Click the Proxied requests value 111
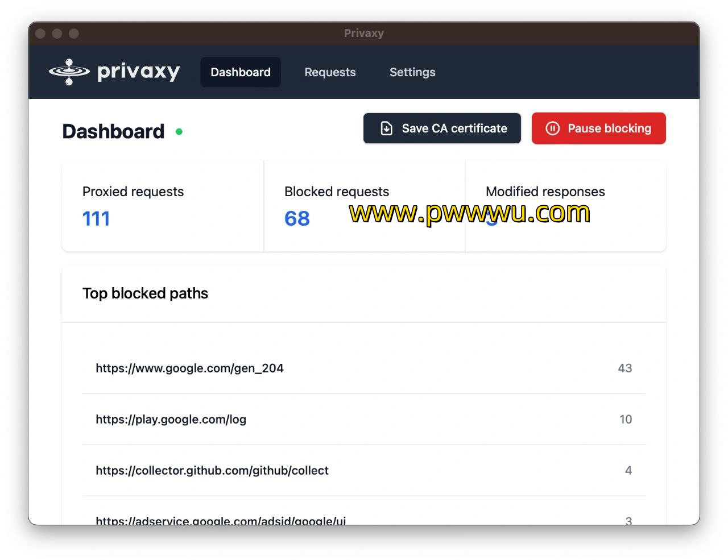 pyautogui.click(x=96, y=219)
